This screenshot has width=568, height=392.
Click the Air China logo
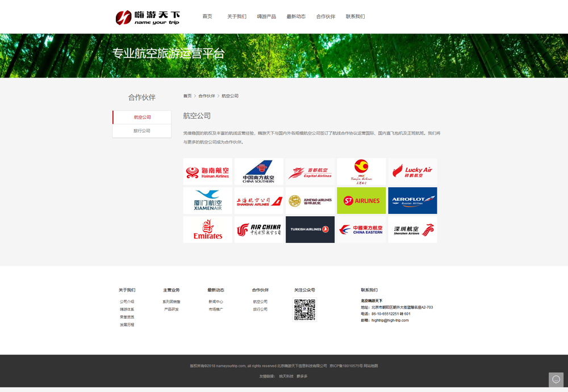click(258, 230)
